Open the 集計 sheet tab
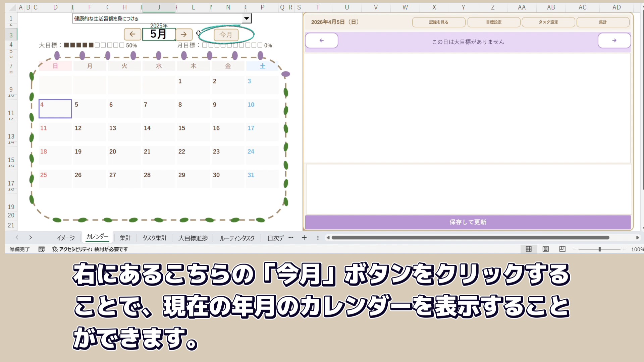Screen dimensions: 644x362 [125, 238]
